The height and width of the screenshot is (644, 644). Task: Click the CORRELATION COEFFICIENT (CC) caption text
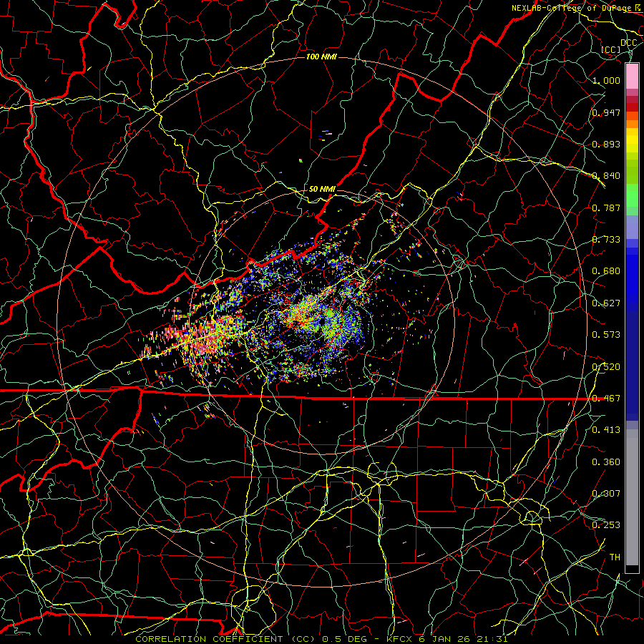[x=225, y=639]
